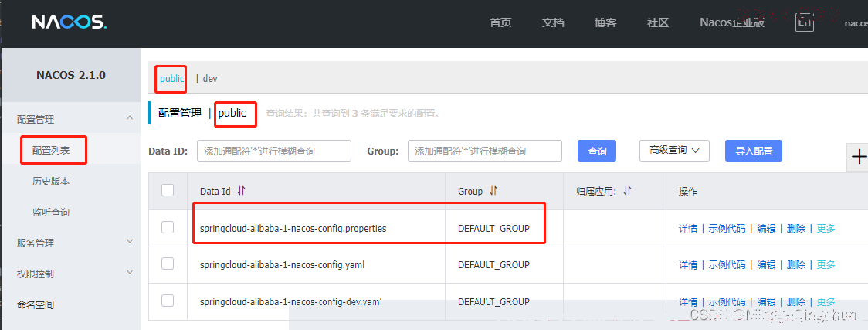Viewport: 868px width, 330px height.
Task: Click the blue 查询 button
Action: point(597,151)
